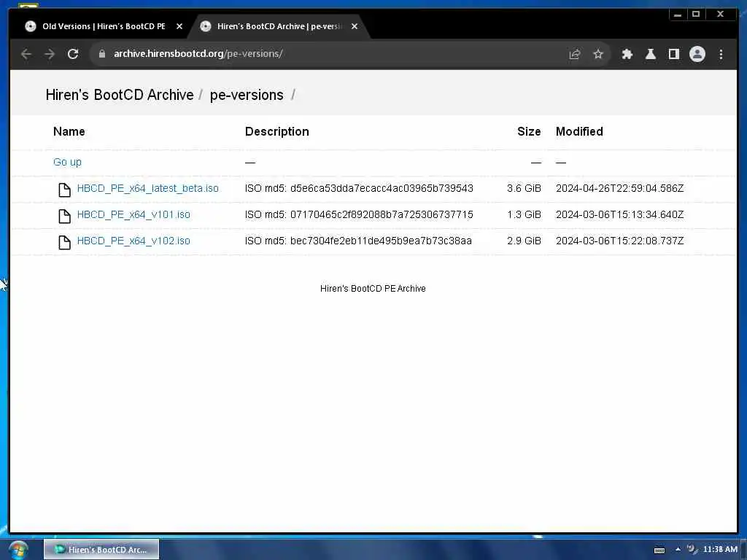Open the Extensions puzzle icon

pos(627,54)
